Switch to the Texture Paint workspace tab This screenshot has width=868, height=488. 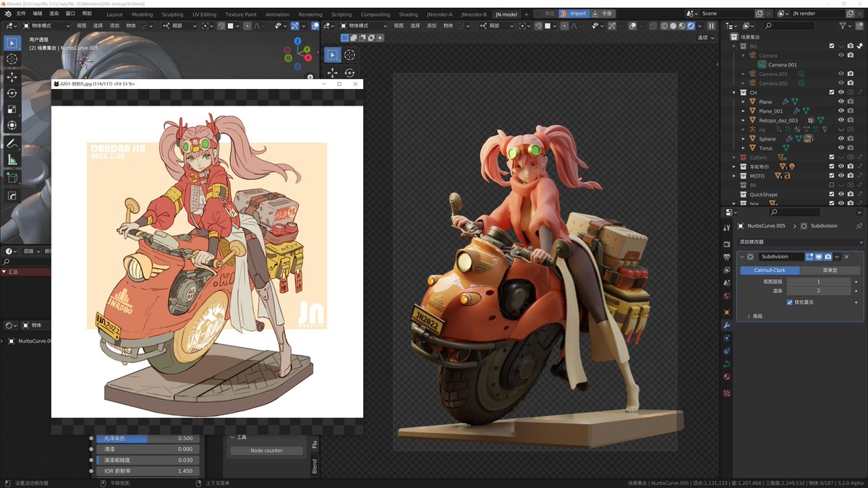pyautogui.click(x=241, y=14)
